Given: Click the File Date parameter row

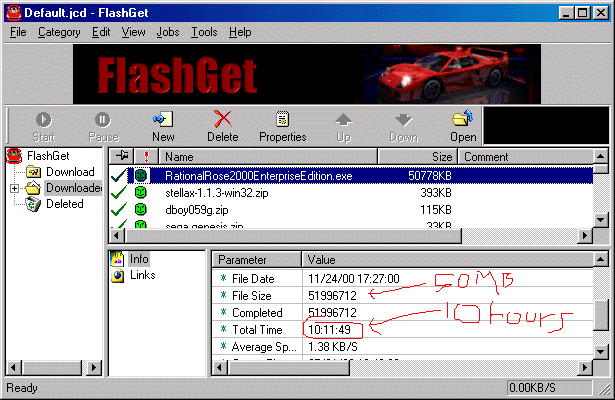Looking at the screenshot, I should pyautogui.click(x=402, y=278).
